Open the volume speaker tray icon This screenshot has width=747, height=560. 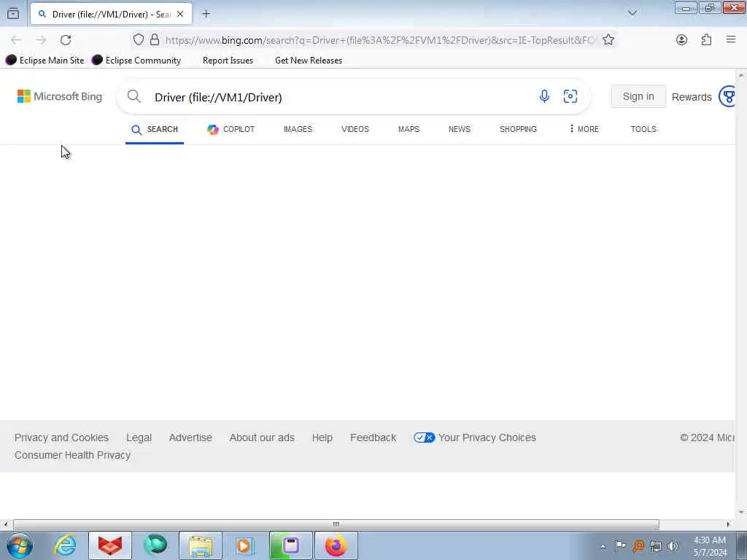pos(673,546)
